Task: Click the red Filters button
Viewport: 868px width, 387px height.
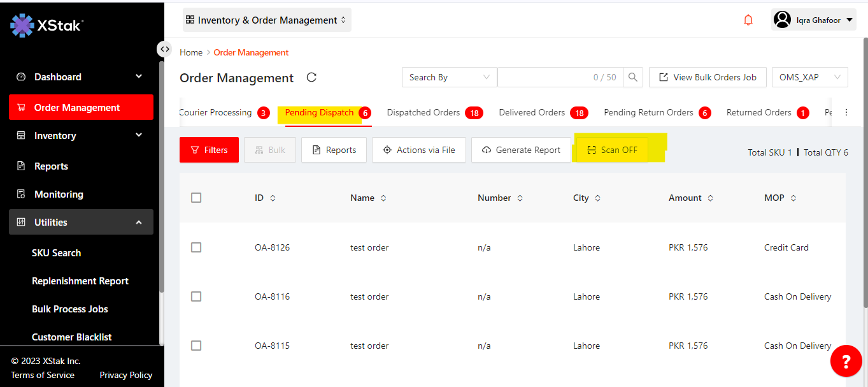Action: pos(209,150)
